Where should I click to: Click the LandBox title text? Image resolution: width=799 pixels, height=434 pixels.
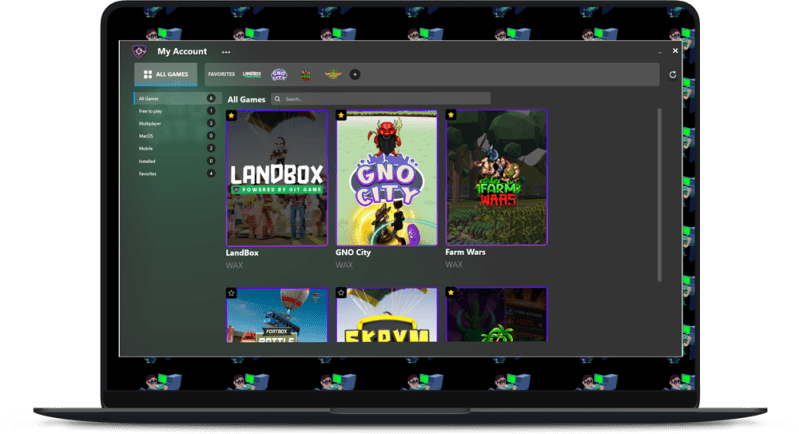click(242, 253)
